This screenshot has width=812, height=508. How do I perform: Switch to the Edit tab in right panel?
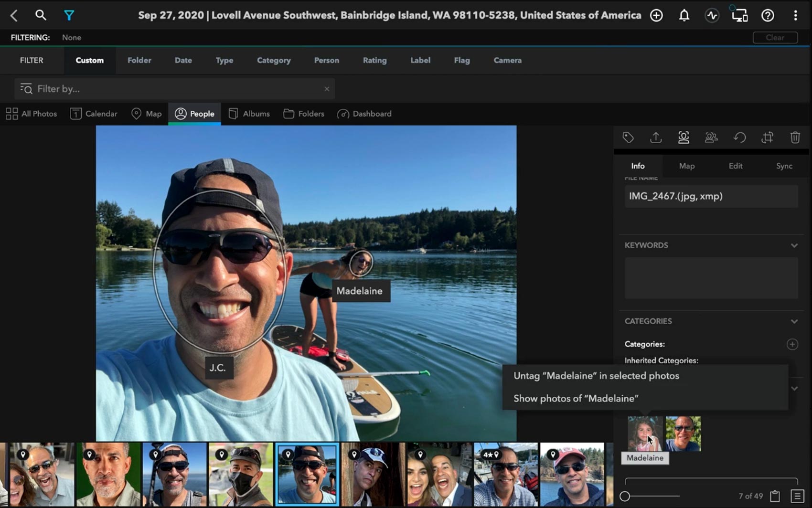[736, 166]
